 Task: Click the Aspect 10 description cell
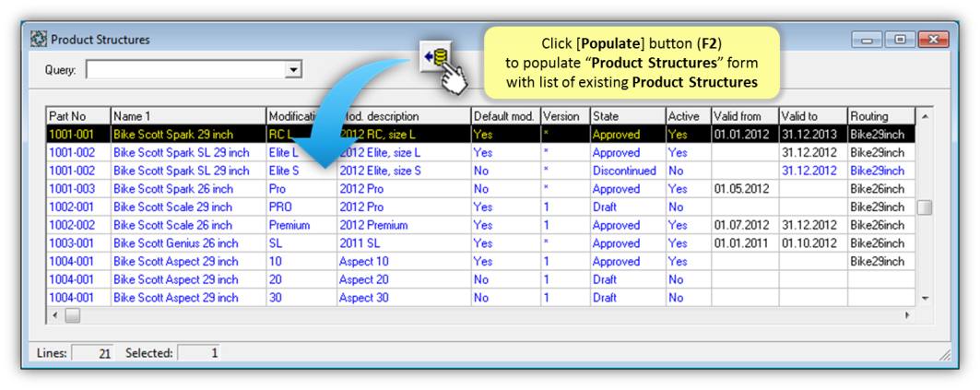point(404,261)
